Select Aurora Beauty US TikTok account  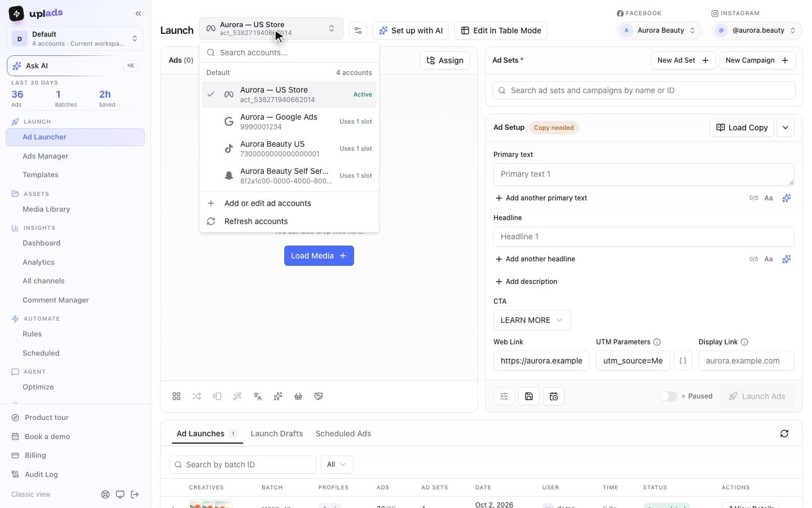click(289, 148)
